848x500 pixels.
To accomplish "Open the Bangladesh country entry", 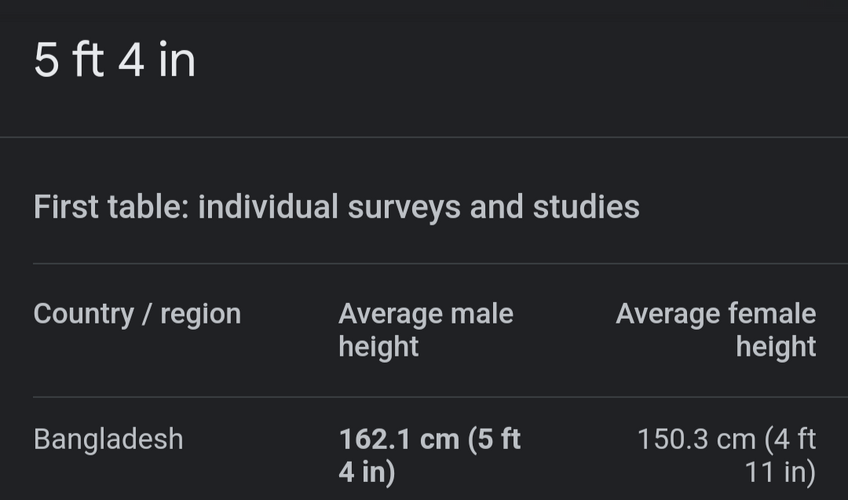I will [108, 439].
